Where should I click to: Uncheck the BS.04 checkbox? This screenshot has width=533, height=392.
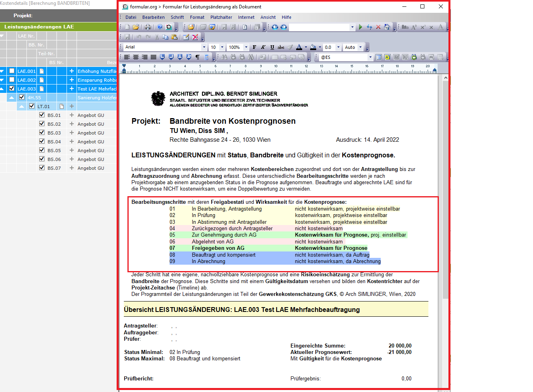pos(42,141)
